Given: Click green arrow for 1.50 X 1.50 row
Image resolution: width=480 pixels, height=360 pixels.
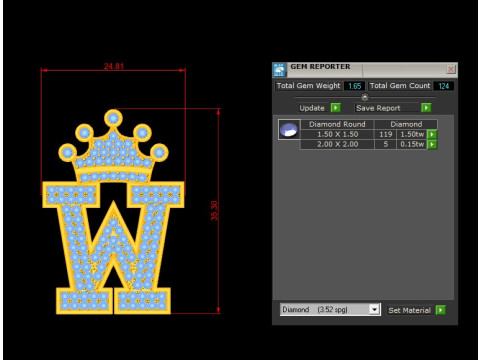Looking at the screenshot, I should pyautogui.click(x=432, y=134).
